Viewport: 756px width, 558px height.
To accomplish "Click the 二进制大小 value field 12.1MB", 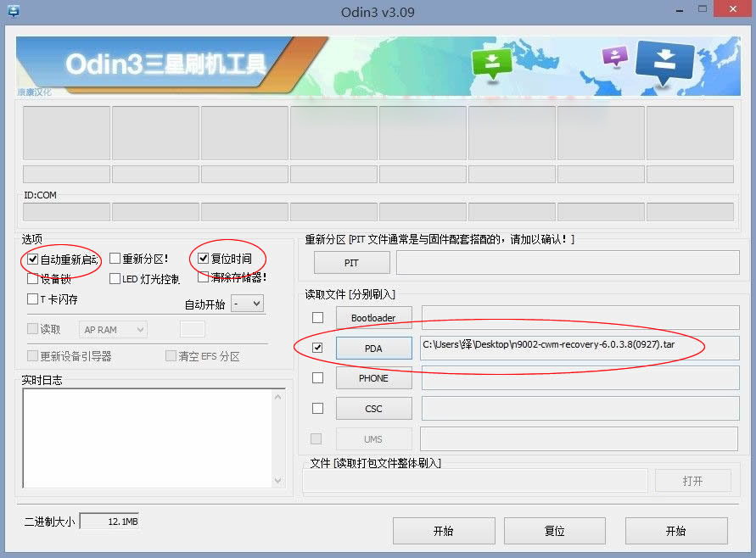I will (109, 521).
